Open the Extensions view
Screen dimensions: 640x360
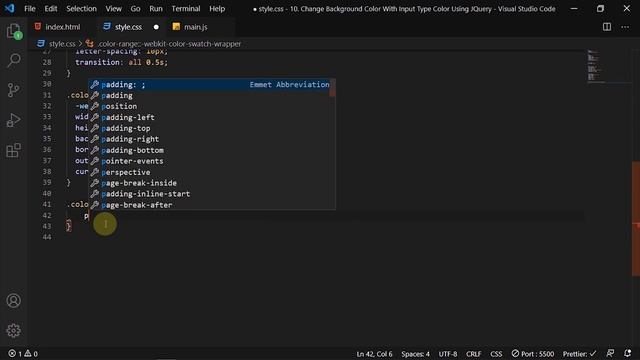(13, 150)
